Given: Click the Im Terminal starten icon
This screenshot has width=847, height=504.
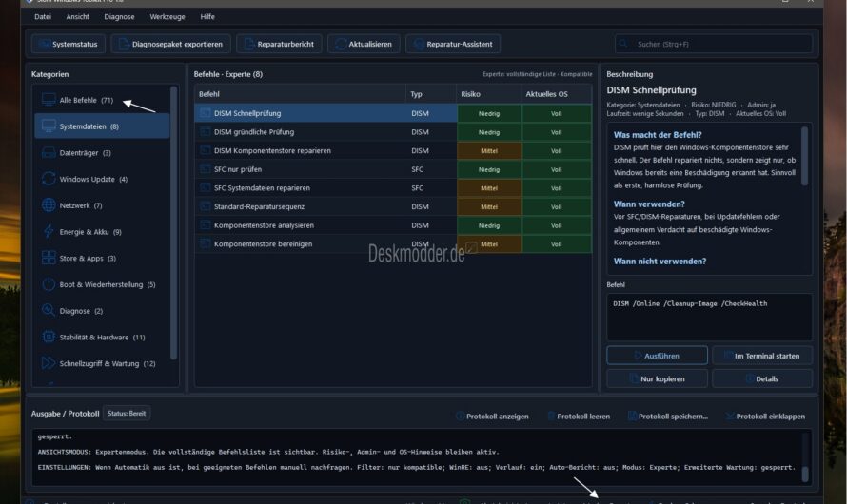Looking at the screenshot, I should (728, 356).
